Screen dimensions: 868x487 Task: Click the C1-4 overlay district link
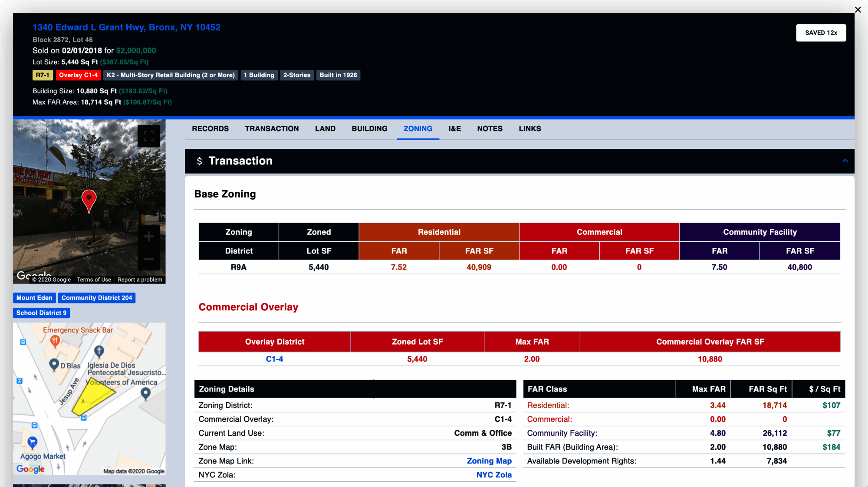point(274,359)
